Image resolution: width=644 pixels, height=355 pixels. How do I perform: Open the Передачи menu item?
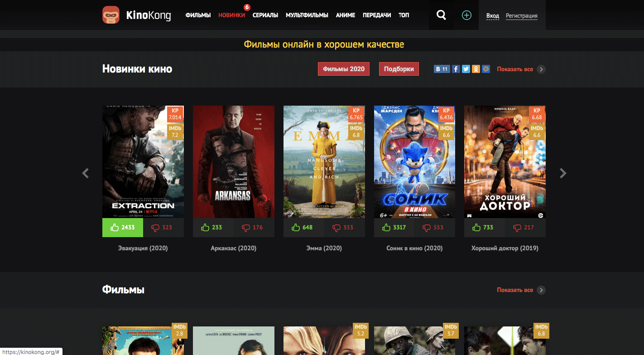(377, 15)
